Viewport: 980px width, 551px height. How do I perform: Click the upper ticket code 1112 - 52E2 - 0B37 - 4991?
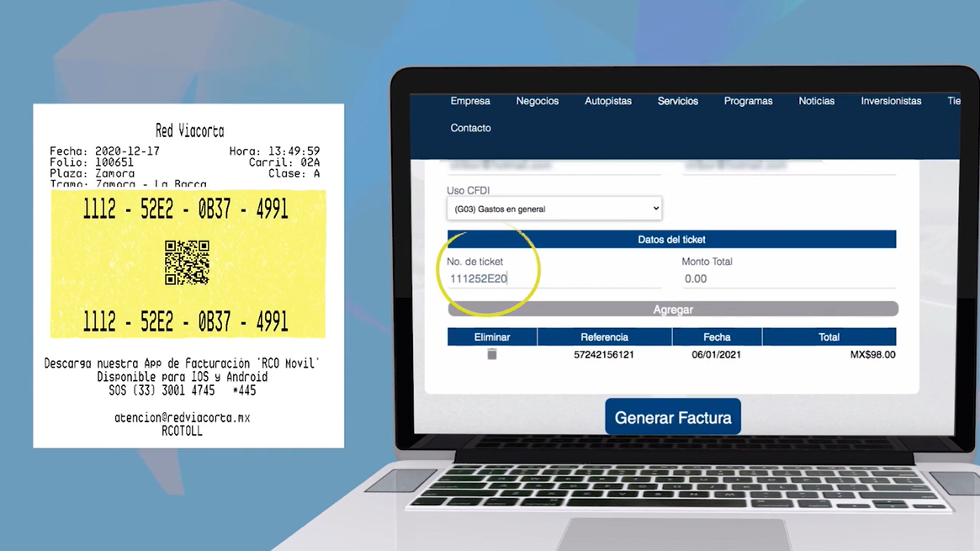pyautogui.click(x=186, y=210)
